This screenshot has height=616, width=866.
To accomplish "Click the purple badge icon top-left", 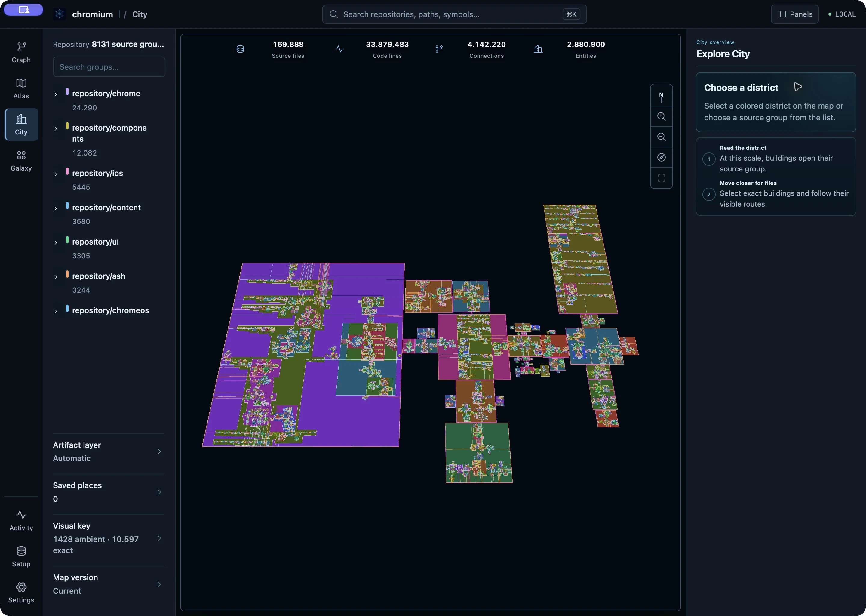I will coord(23,10).
